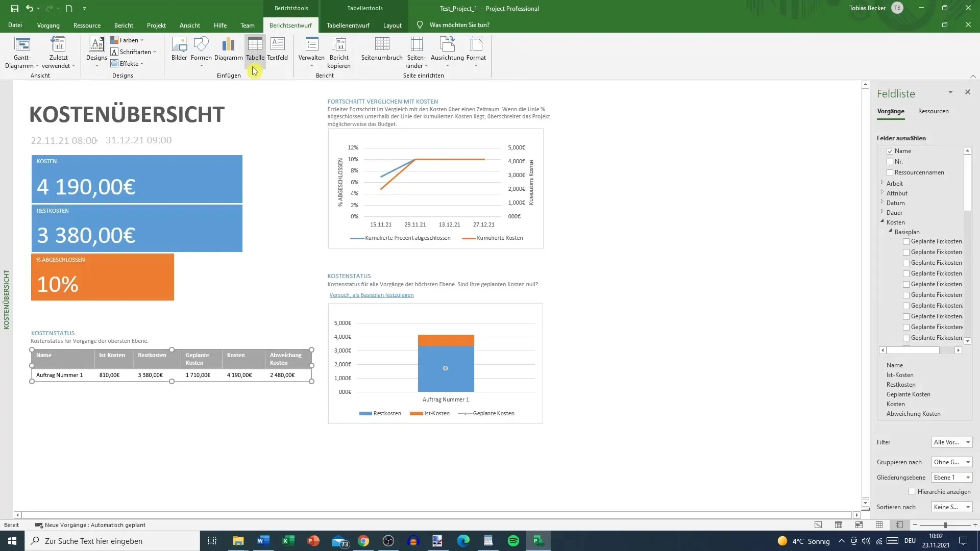Screen dimensions: 980x551
Task: Uncheck the Name field checkbox
Action: (890, 151)
